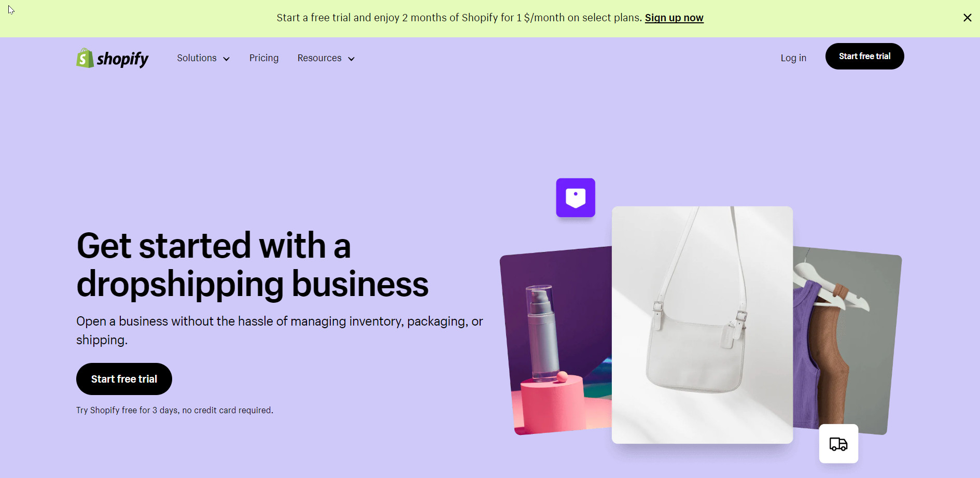Click the shopify wordmark text
Viewport: 980px width, 478px height.
click(x=122, y=59)
